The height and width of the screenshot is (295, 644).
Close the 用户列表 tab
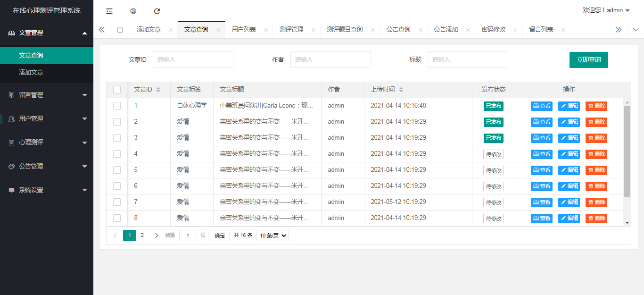click(266, 30)
